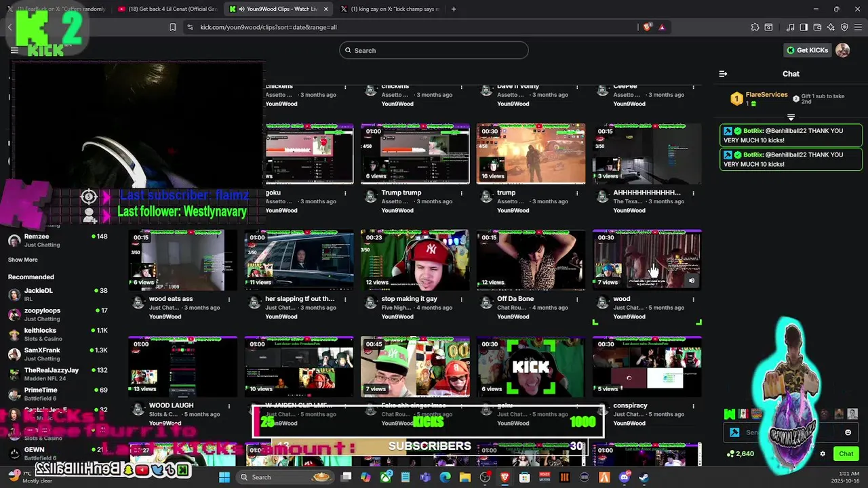Open Xbox app from the taskbar
The height and width of the screenshot is (488, 868).
tap(386, 477)
